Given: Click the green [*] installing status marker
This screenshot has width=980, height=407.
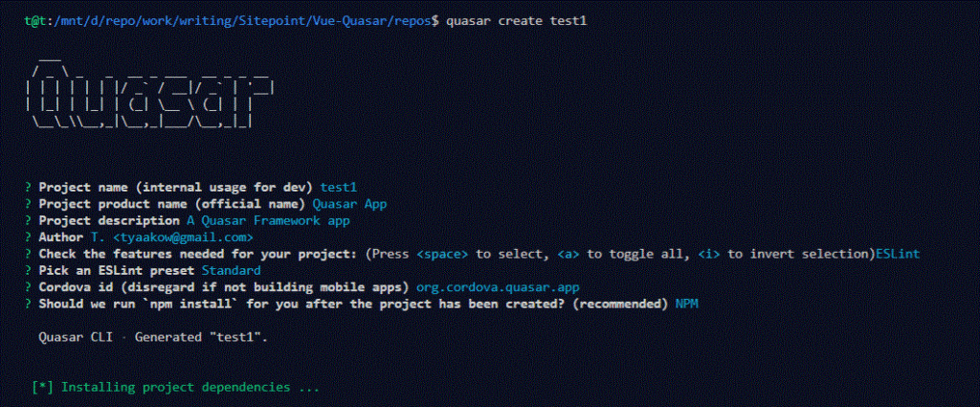Looking at the screenshot, I should pyautogui.click(x=42, y=388).
